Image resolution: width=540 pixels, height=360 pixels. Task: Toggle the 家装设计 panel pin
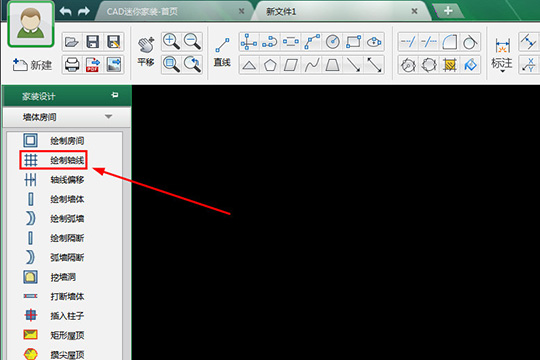[x=115, y=95]
